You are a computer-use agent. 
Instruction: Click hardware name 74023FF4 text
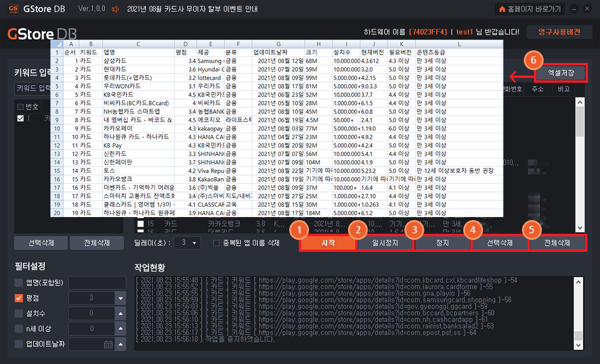coord(428,32)
